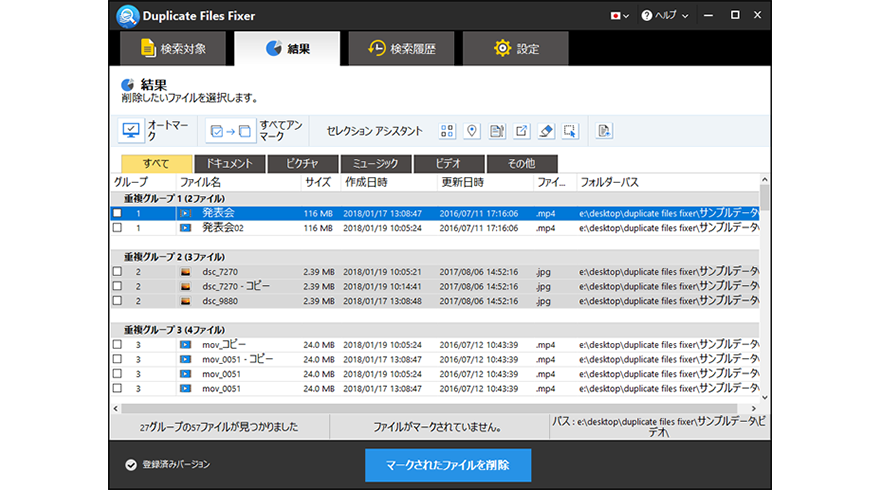This screenshot has height=490, width=880.
Task: Filter results by ビデオ
Action: [449, 164]
